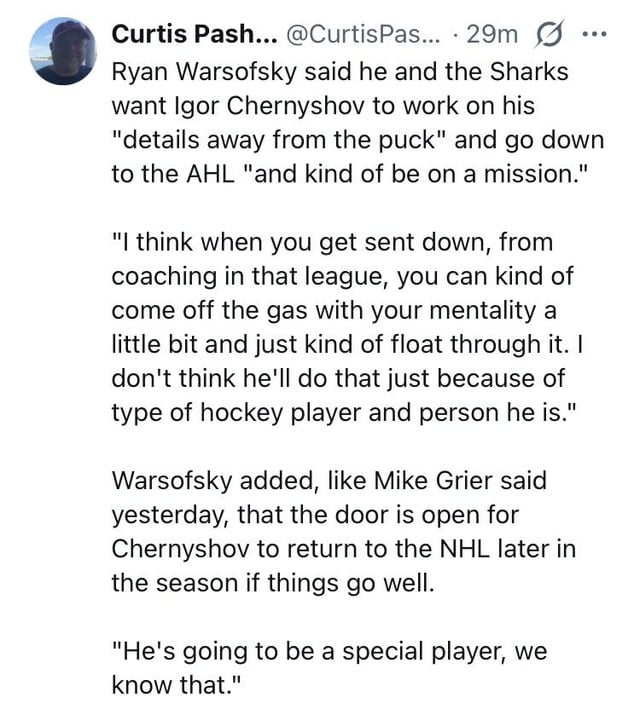Click the 29m post timestamp
640x709 pixels.
492,37
